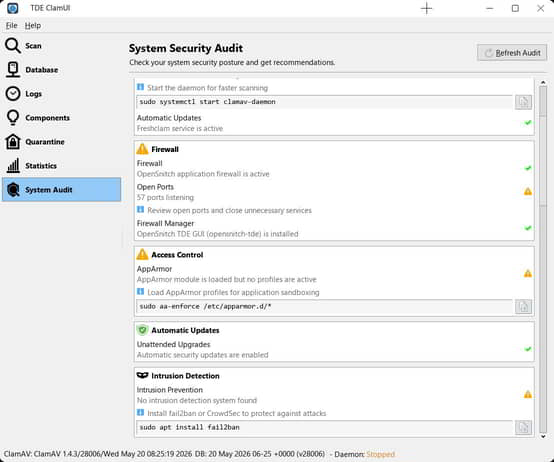The width and height of the screenshot is (554, 462).
Task: Select the Database sidebar icon
Action: point(13,70)
